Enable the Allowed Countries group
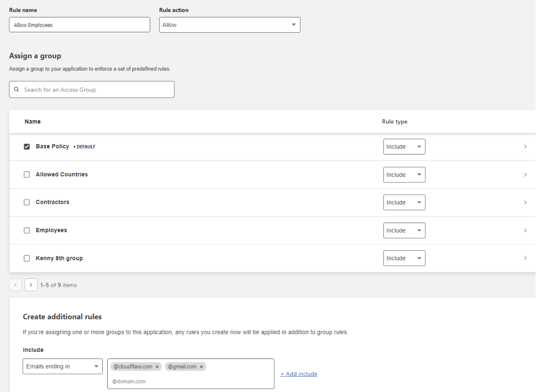The image size is (536, 392). pyautogui.click(x=27, y=175)
